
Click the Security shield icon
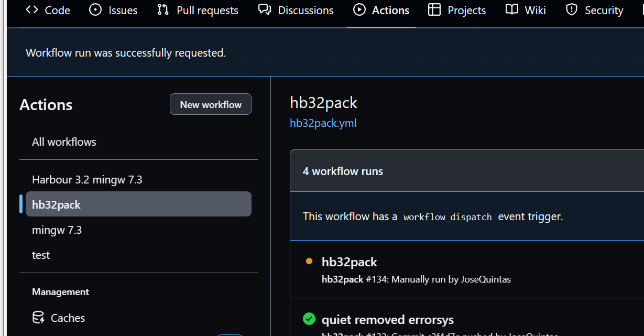click(572, 10)
